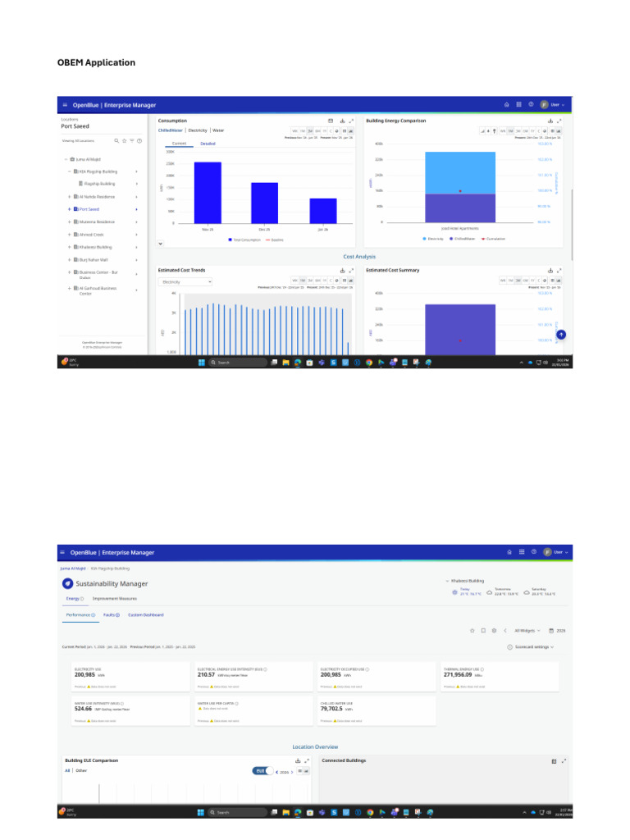This screenshot has height=840, width=630.
Task: Go home from Port Saeed dashboard header
Action: [506, 104]
